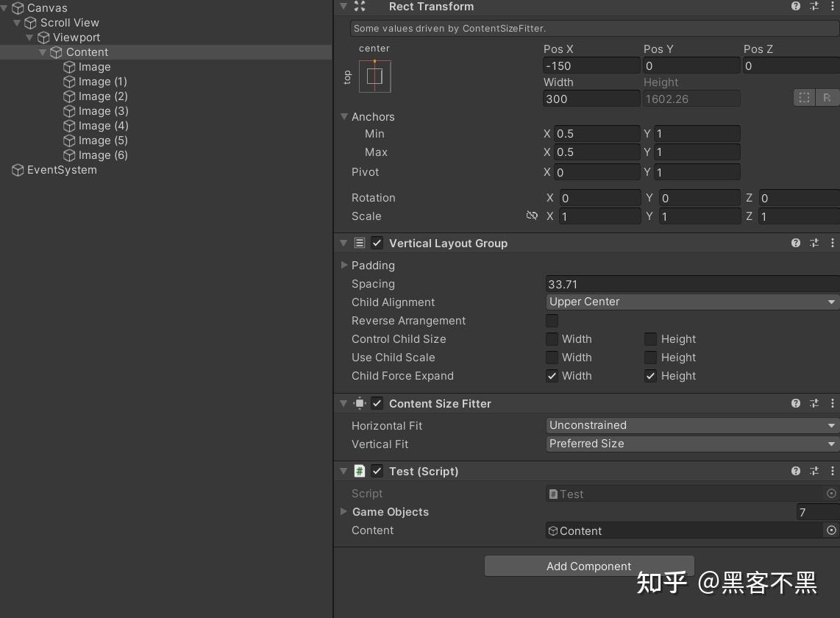Viewport: 840px width, 618px height.
Task: Disable the Content Size Fitter component
Action: (377, 403)
